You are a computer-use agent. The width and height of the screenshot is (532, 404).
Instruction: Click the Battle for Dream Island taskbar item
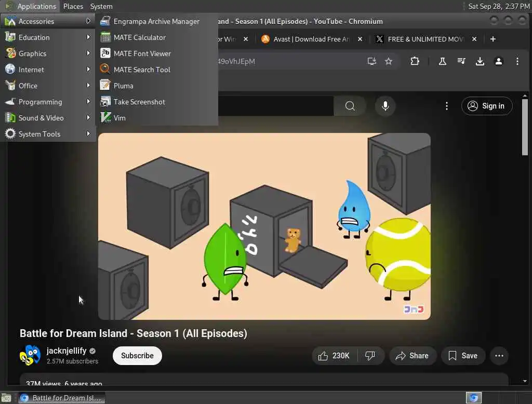pos(61,398)
